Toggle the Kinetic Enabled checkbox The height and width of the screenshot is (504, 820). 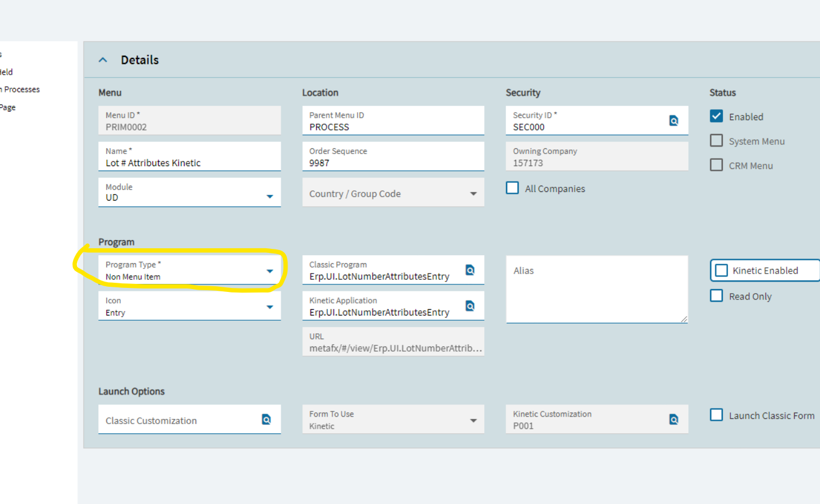[x=722, y=270]
